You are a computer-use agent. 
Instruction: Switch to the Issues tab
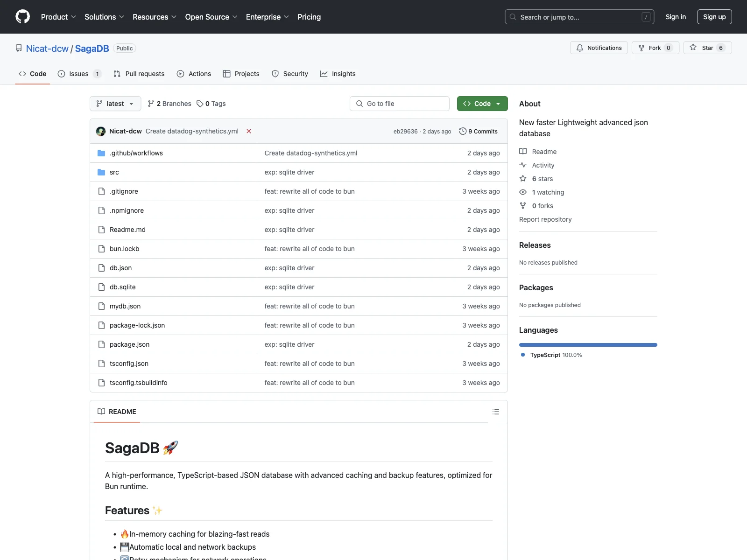pos(79,74)
